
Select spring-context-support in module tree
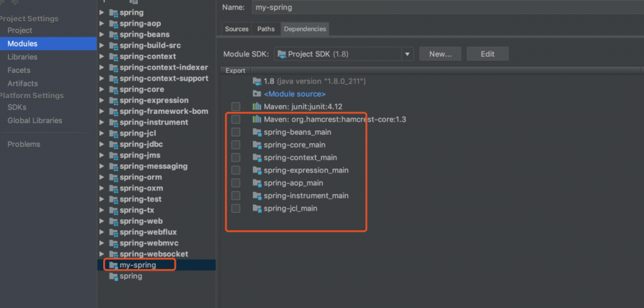click(164, 79)
